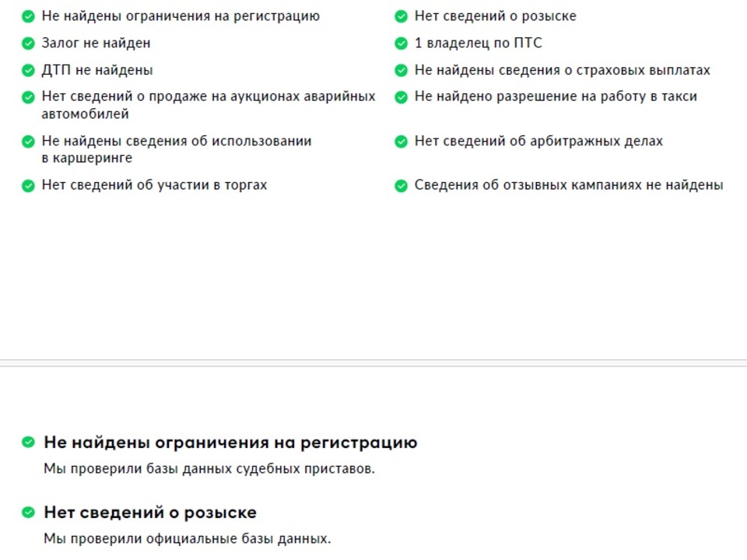The width and height of the screenshot is (747, 560).
Task: Click the check icon beside the bold "Нет сведений о розыске" heading
Action: click(28, 513)
